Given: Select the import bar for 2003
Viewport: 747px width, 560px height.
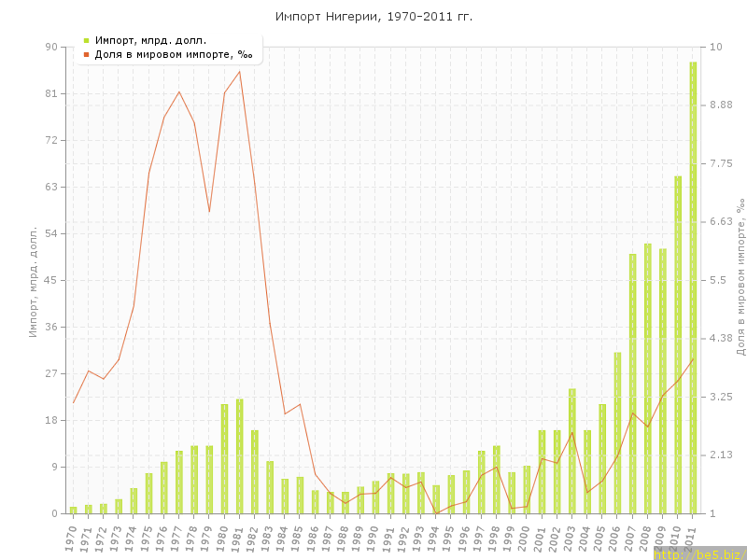Looking at the screenshot, I should click(x=572, y=451).
